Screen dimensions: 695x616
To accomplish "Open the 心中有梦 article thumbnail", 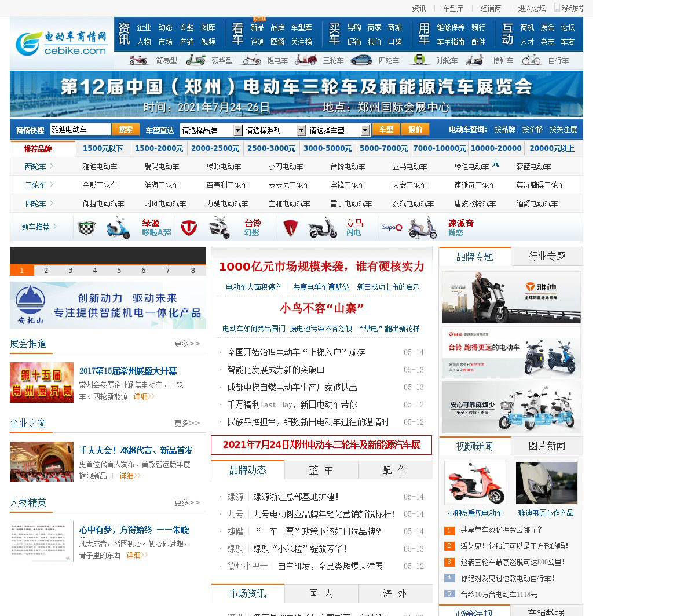I will pos(42,541).
